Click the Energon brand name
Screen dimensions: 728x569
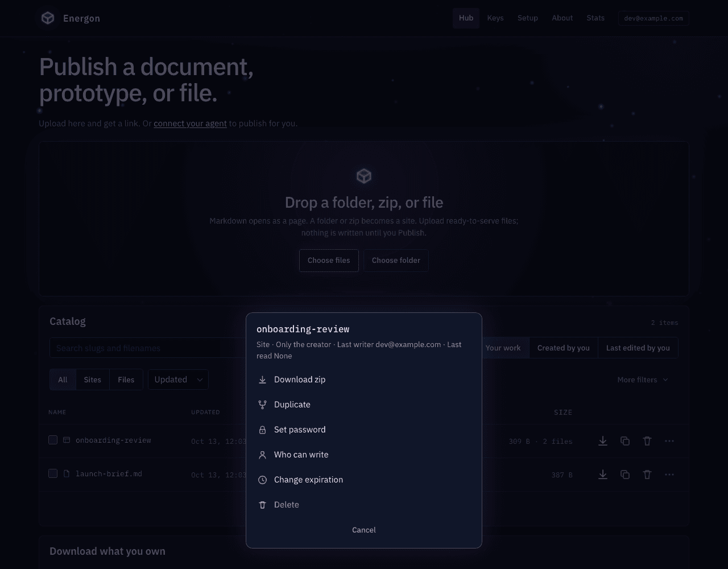81,18
